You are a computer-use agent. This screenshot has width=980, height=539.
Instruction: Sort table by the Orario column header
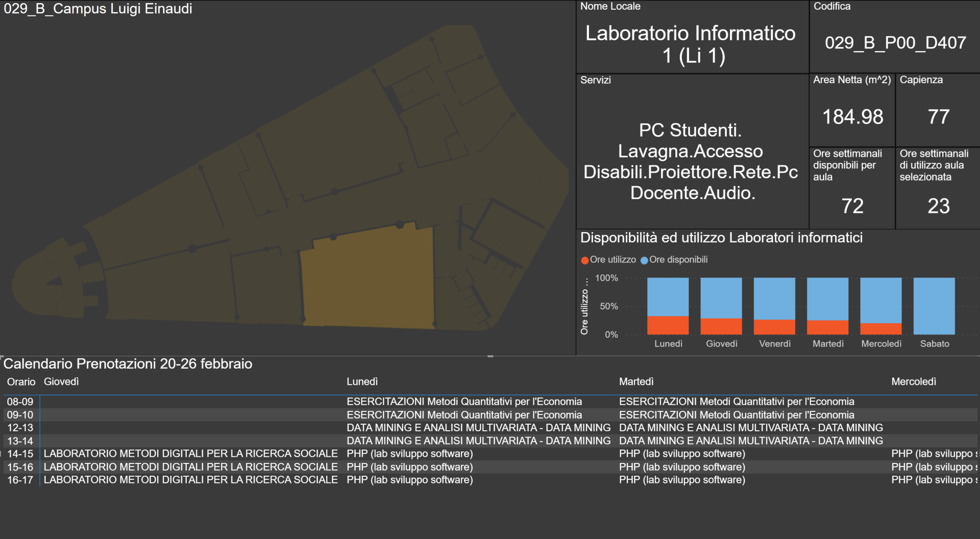[21, 382]
